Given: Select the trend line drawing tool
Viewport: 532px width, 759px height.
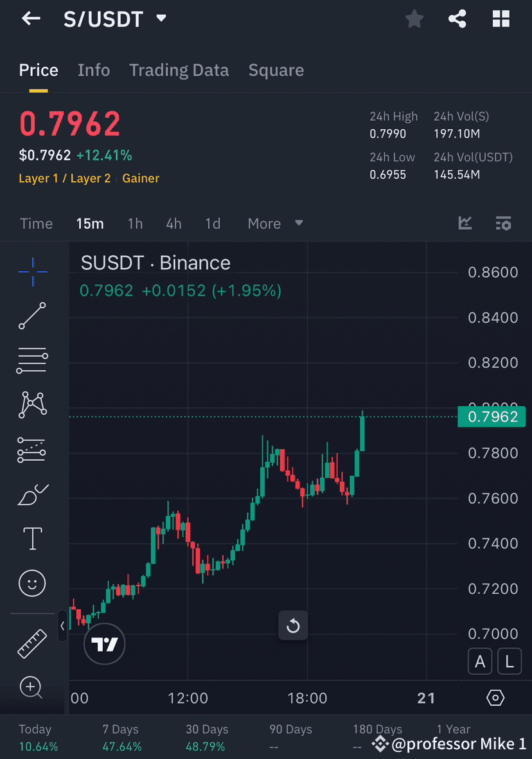Looking at the screenshot, I should pyautogui.click(x=31, y=316).
